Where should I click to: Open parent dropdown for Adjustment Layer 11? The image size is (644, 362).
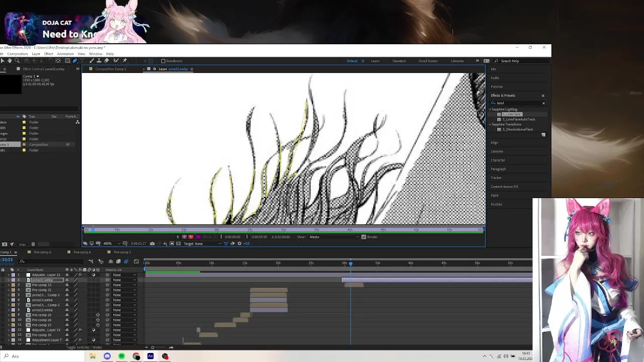point(124,275)
